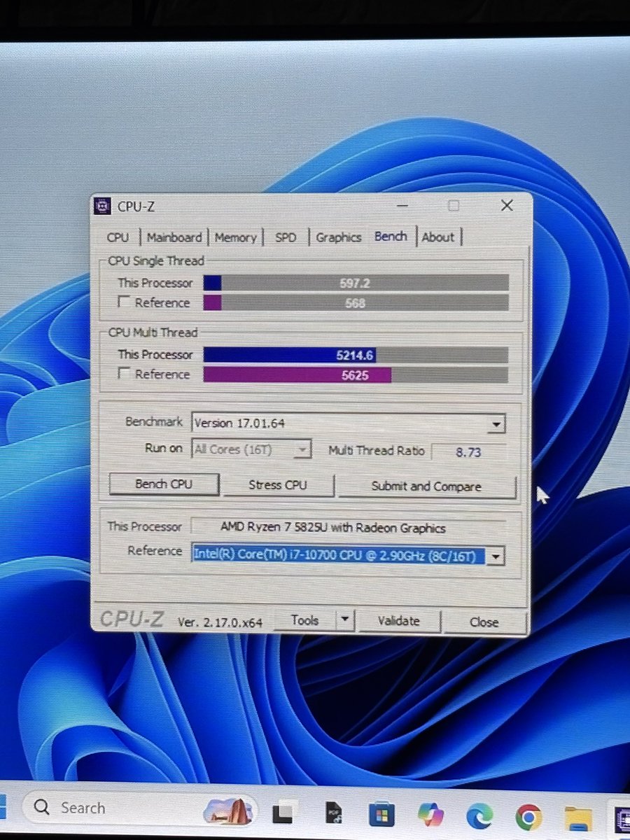Select the Intel Core i7-10700 reference text
630x840 pixels.
coord(338,555)
